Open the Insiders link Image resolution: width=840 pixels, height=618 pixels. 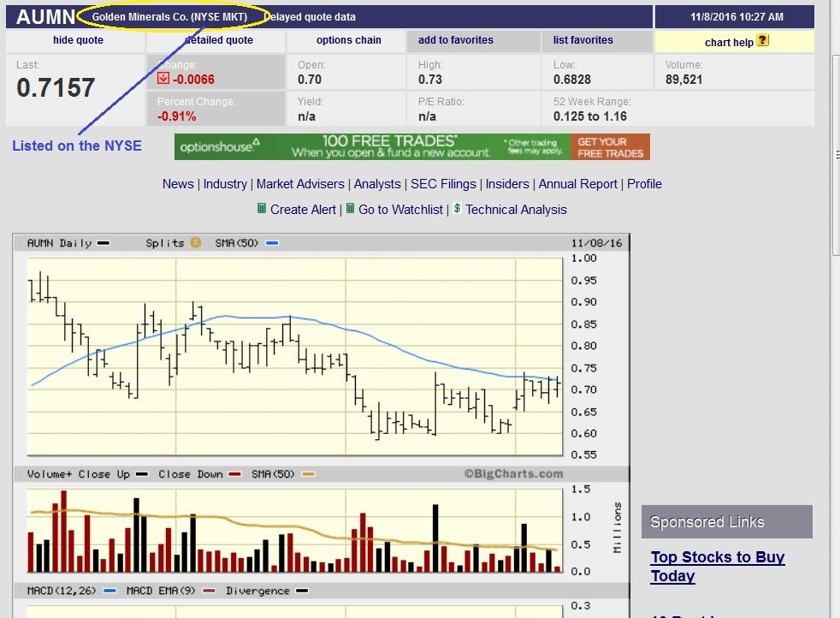[507, 184]
